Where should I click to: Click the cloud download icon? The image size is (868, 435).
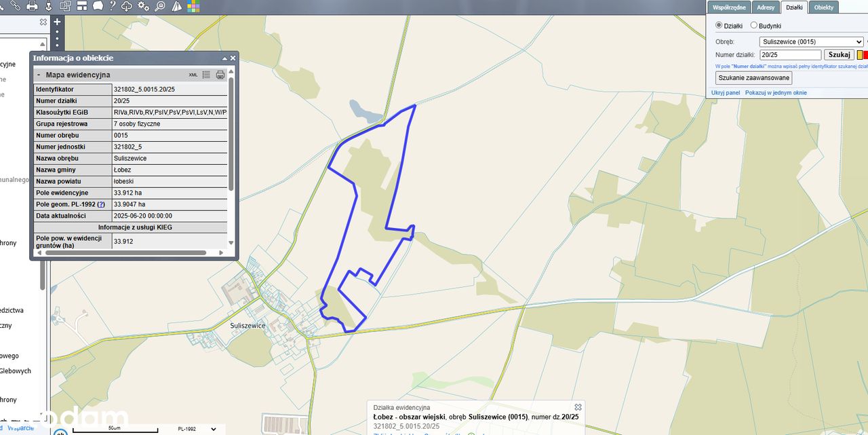coord(127,6)
